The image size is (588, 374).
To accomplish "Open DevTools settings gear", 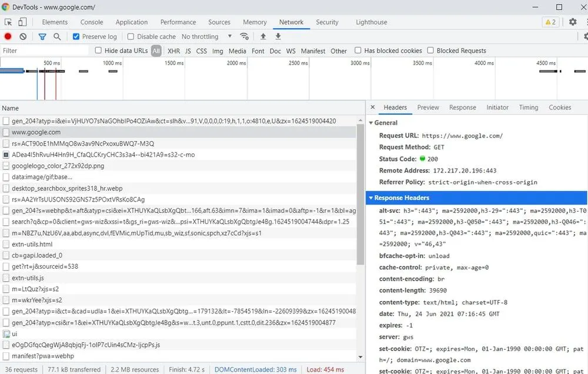I will tap(572, 22).
